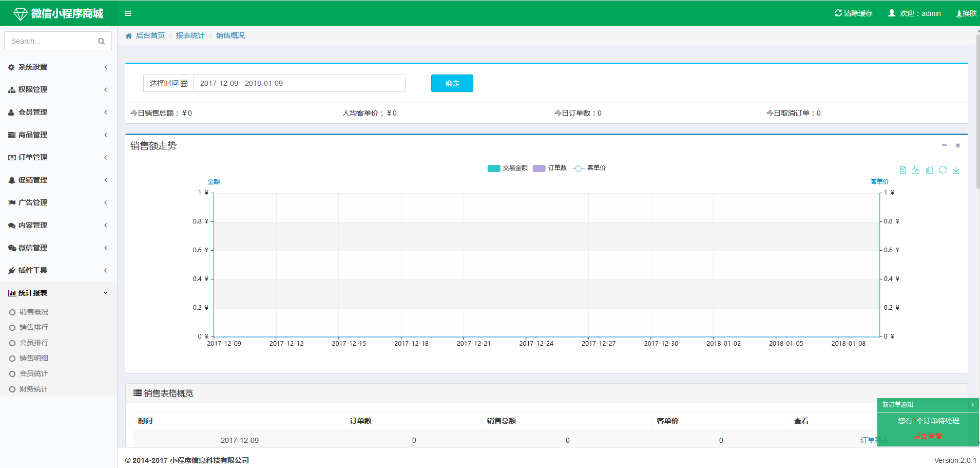The width and height of the screenshot is (980, 468).
Task: Open 销售明细 in the sidebar submenu
Action: coord(34,358)
